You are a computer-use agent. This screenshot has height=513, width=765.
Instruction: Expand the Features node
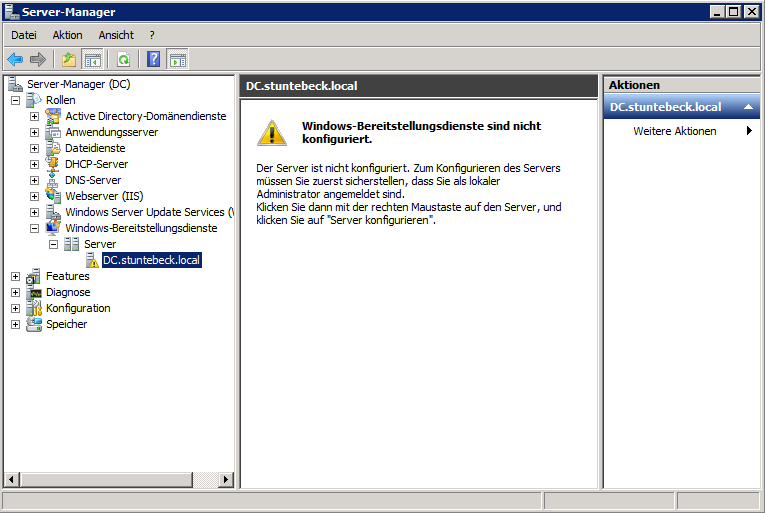click(x=16, y=276)
